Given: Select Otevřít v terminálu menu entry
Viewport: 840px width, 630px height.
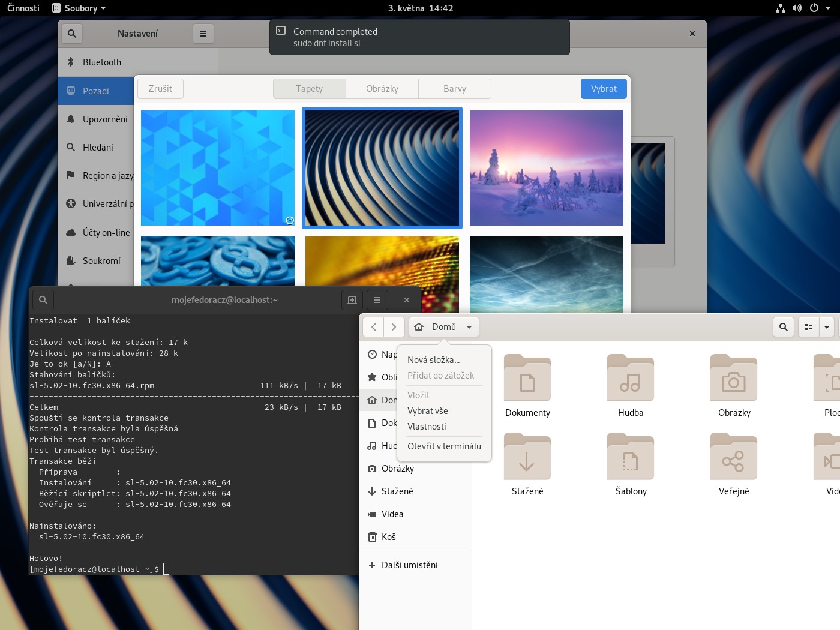Looking at the screenshot, I should point(444,446).
